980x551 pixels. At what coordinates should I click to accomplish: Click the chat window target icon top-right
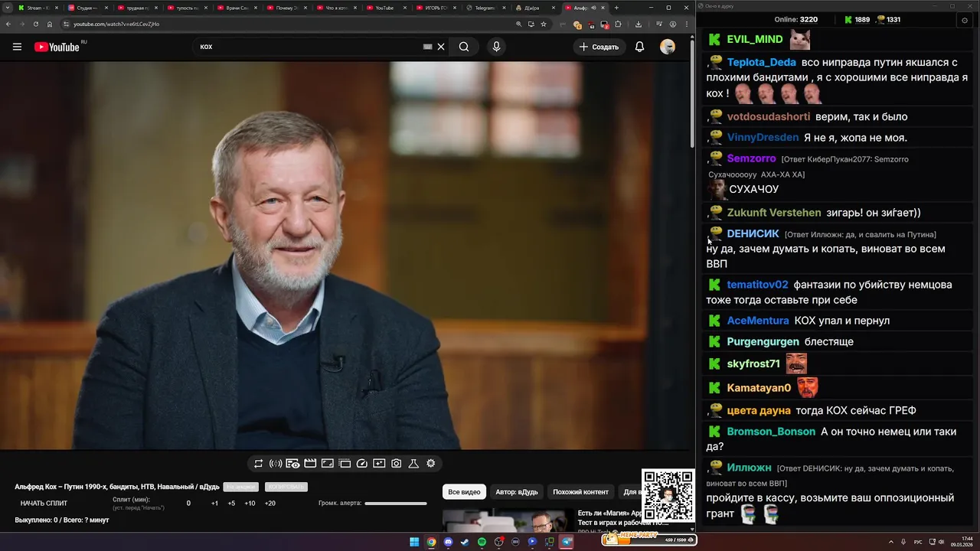(964, 20)
